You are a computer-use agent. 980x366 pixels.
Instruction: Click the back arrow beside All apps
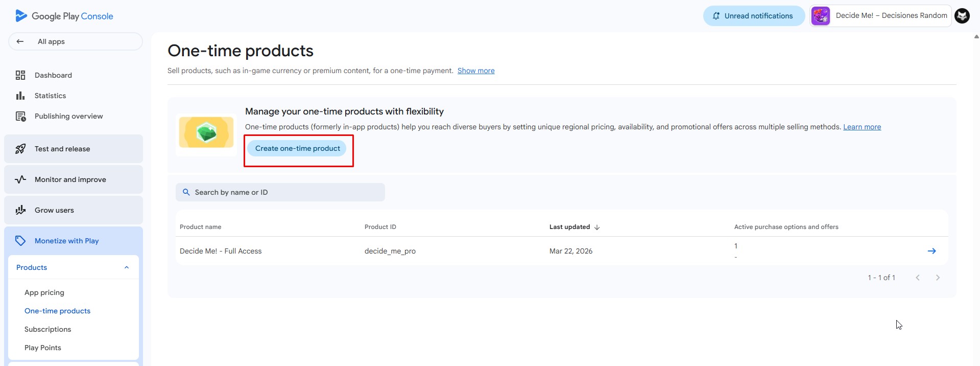[x=20, y=41]
